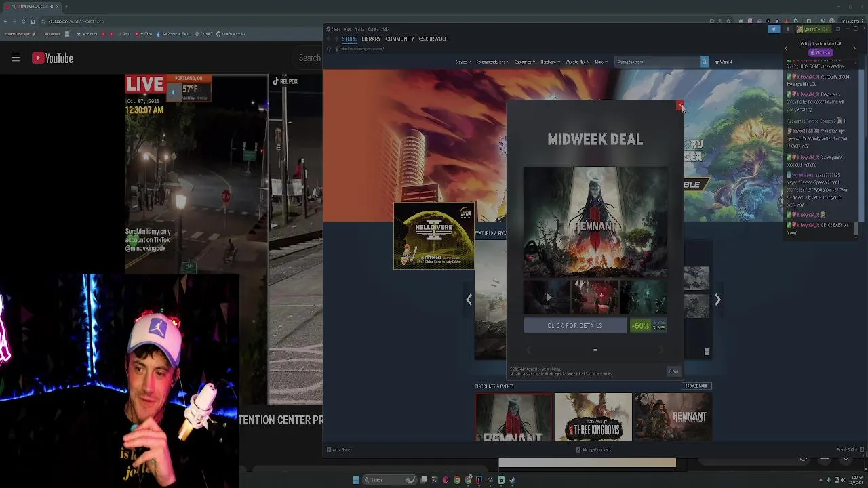Open the green third screenshot thumbnail in popup
Screen dimensions: 868x488
pos(644,298)
